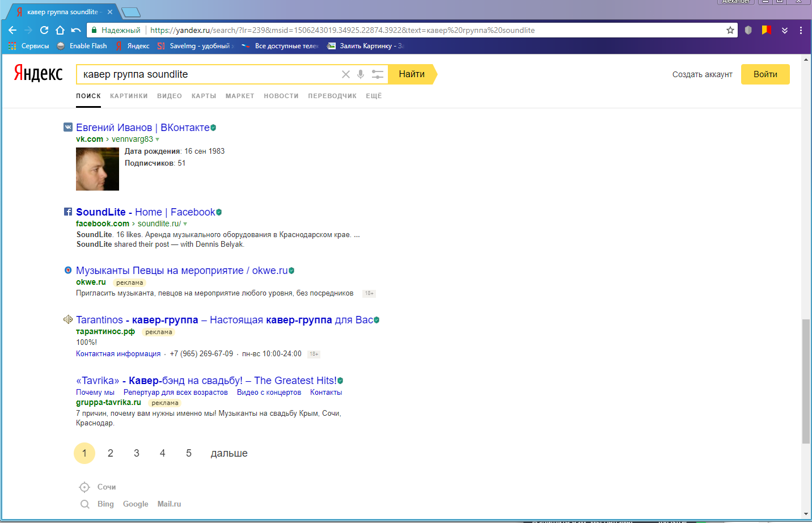Open the shield extension icon
This screenshot has width=812, height=523.
coord(748,30)
